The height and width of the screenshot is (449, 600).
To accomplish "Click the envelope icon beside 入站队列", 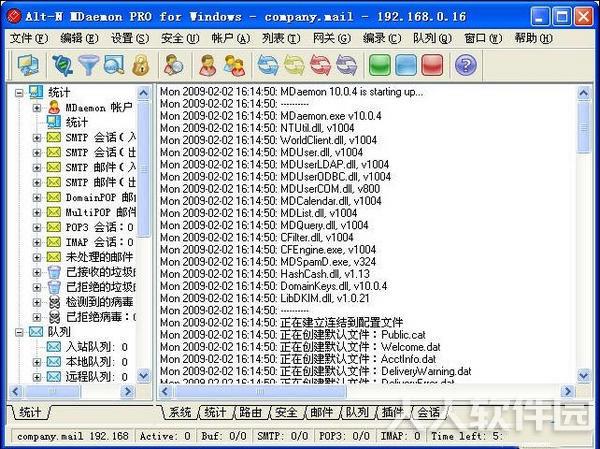I will (54, 347).
